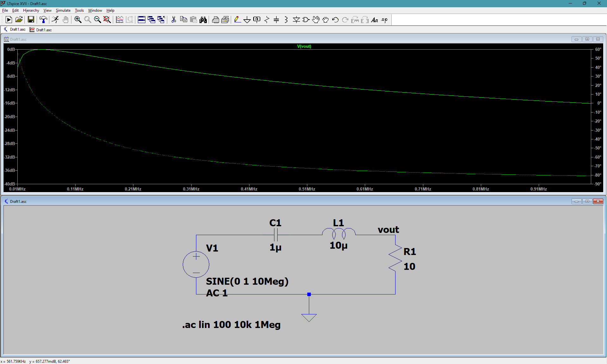Place an Inductor from the toolbar
Screen dimensions: 607x364
coord(286,20)
